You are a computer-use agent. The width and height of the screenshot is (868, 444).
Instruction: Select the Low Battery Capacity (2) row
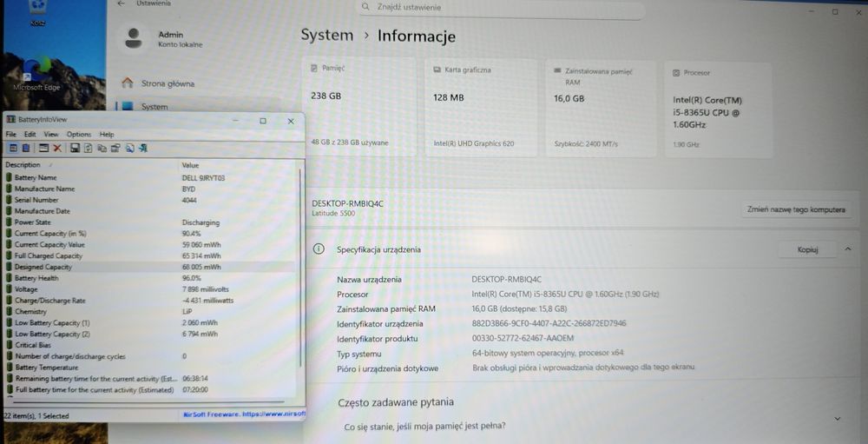point(149,334)
